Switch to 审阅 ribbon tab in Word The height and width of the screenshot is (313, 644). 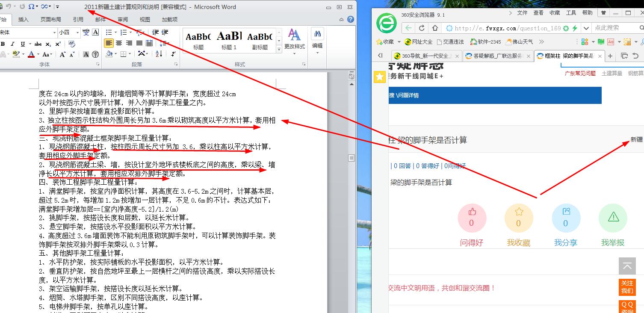pyautogui.click(x=123, y=19)
